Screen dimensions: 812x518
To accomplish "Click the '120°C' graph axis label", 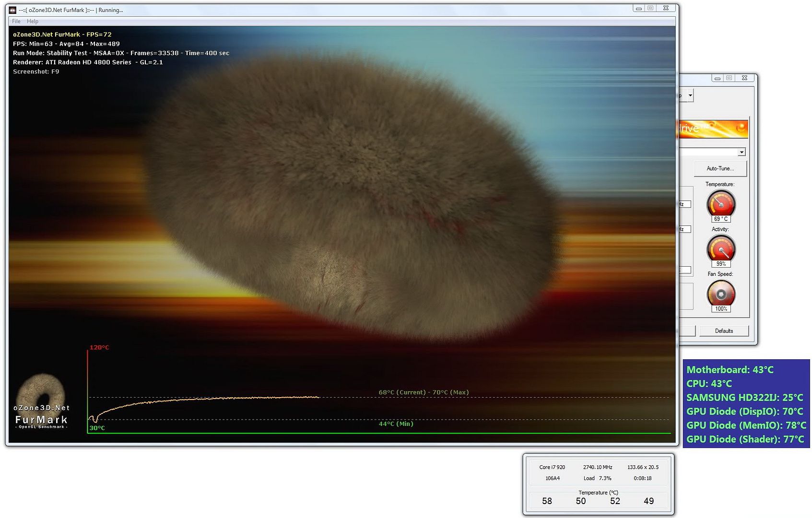I will [99, 347].
